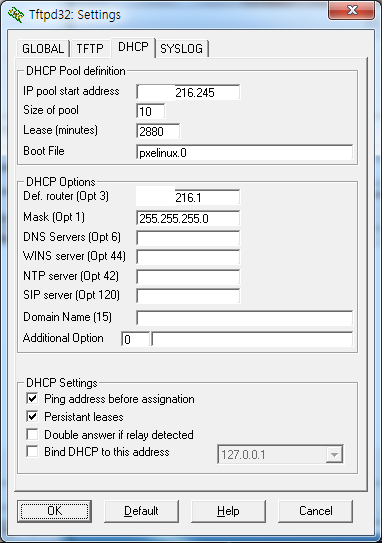Switch to the GLOBAL tab
Viewport: 387px width, 543px height.
[43, 48]
